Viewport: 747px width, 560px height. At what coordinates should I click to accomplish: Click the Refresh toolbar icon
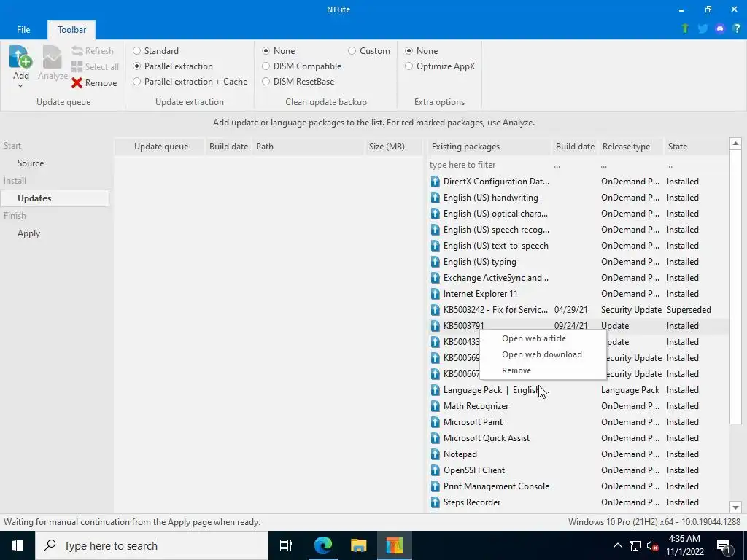(77, 50)
